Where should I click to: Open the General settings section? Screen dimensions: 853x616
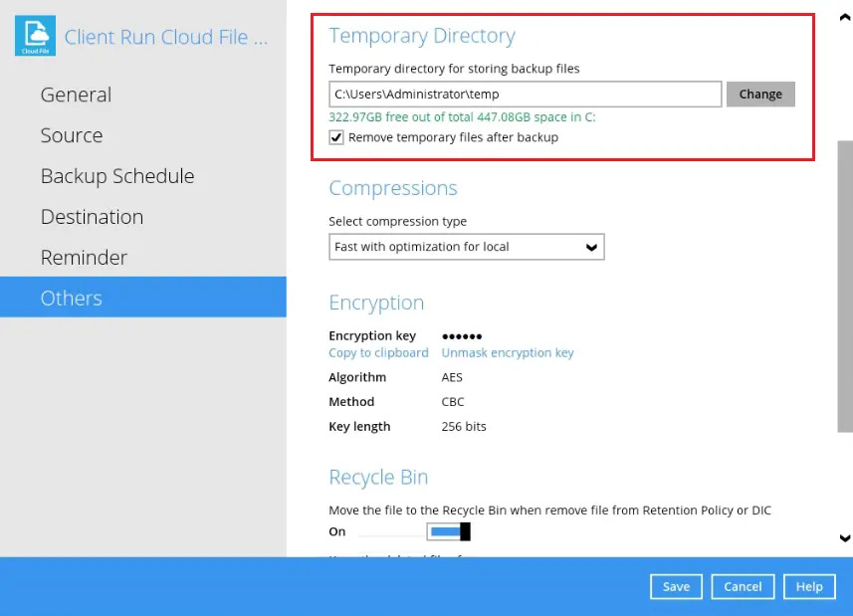coord(76,95)
